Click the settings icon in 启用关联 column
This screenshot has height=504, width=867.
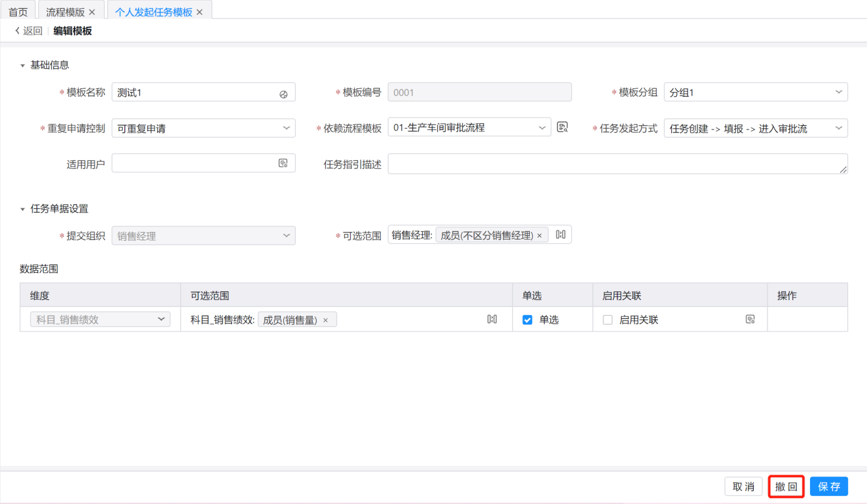coord(750,320)
